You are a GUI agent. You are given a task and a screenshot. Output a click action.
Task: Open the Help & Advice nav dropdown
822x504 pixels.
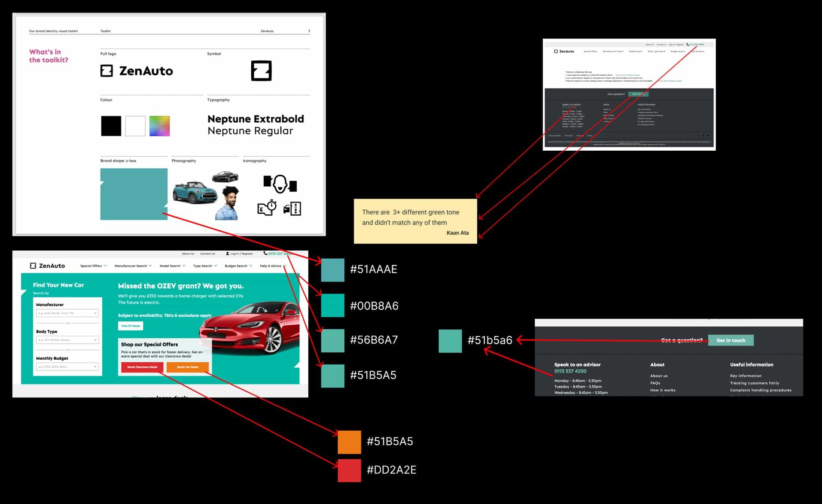[273, 266]
